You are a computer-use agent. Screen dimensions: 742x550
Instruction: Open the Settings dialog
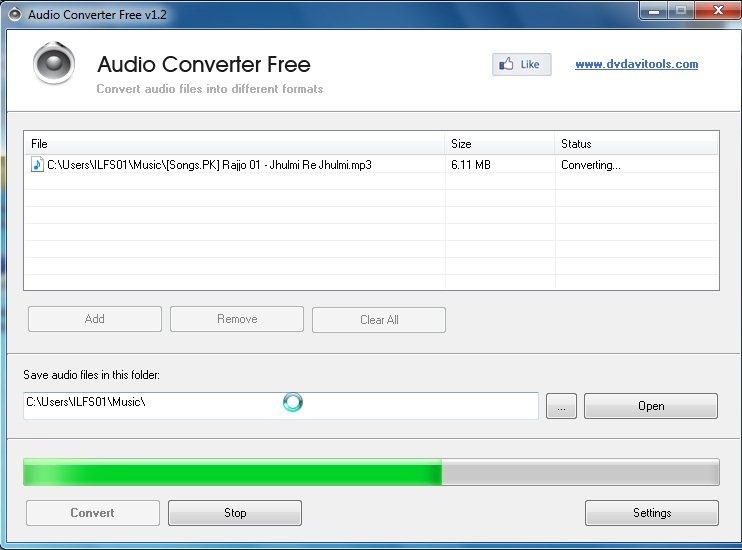[652, 513]
